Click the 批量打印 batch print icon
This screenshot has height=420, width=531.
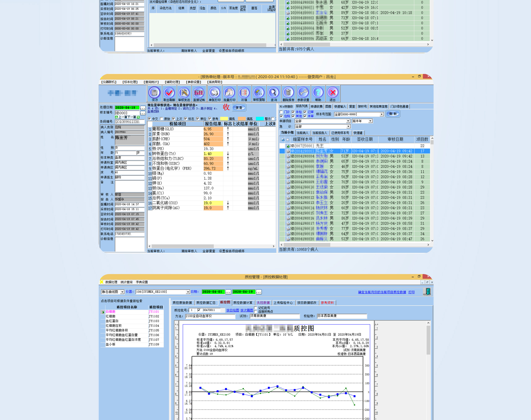tap(229, 93)
